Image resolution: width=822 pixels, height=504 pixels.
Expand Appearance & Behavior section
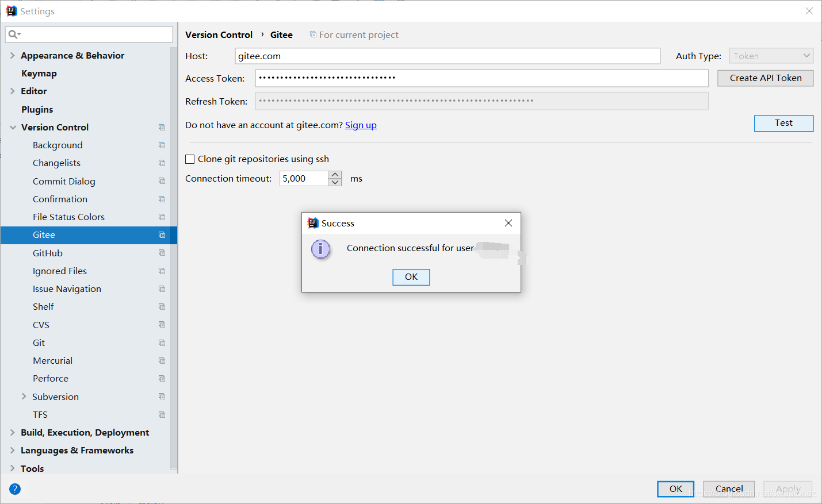coord(12,55)
